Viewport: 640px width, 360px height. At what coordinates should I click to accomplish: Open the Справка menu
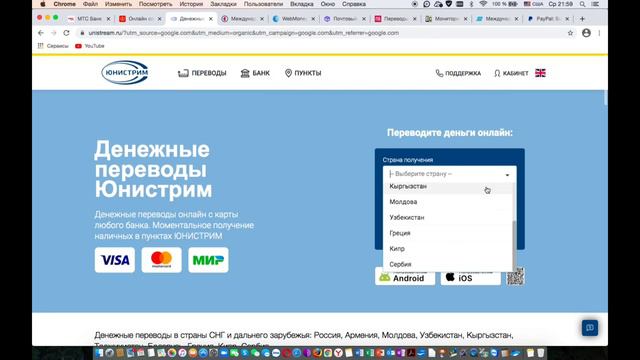coord(354,4)
